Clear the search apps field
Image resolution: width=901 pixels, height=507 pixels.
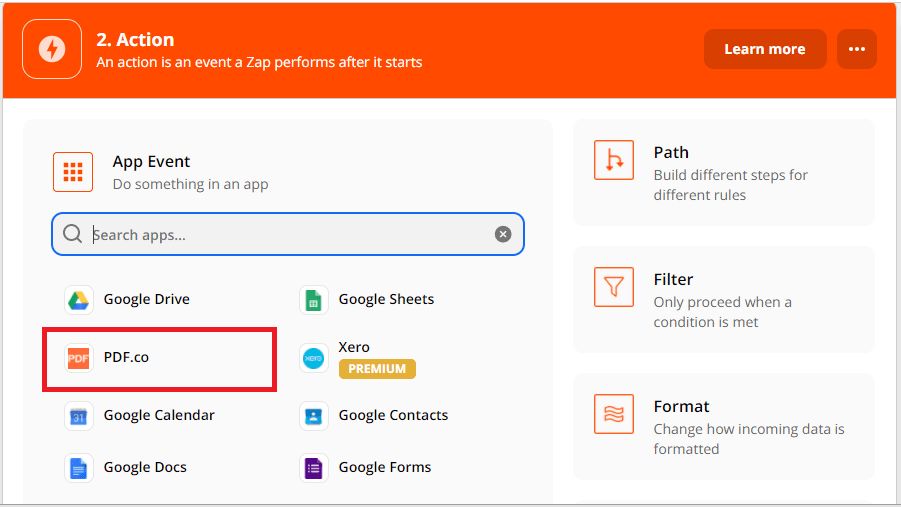(x=503, y=234)
